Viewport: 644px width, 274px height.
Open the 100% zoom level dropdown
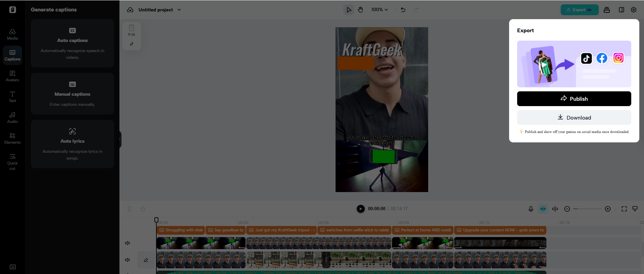380,10
